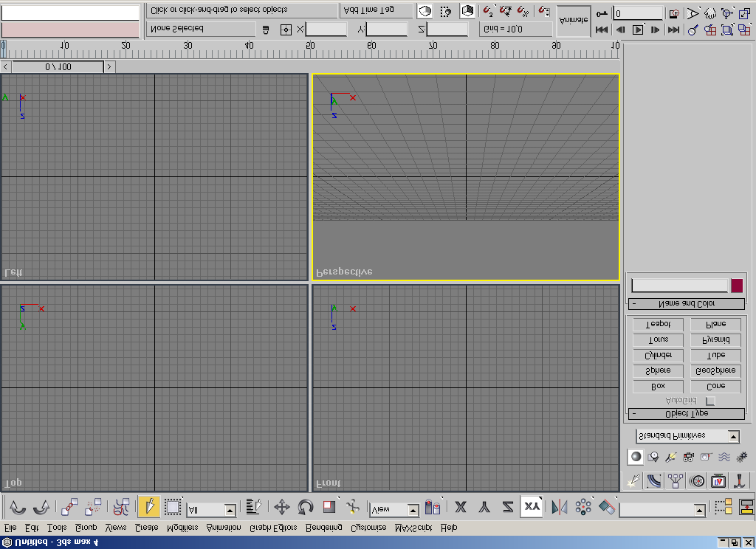Click the GeoSphere button
Image resolution: width=756 pixels, height=549 pixels.
[x=715, y=370]
